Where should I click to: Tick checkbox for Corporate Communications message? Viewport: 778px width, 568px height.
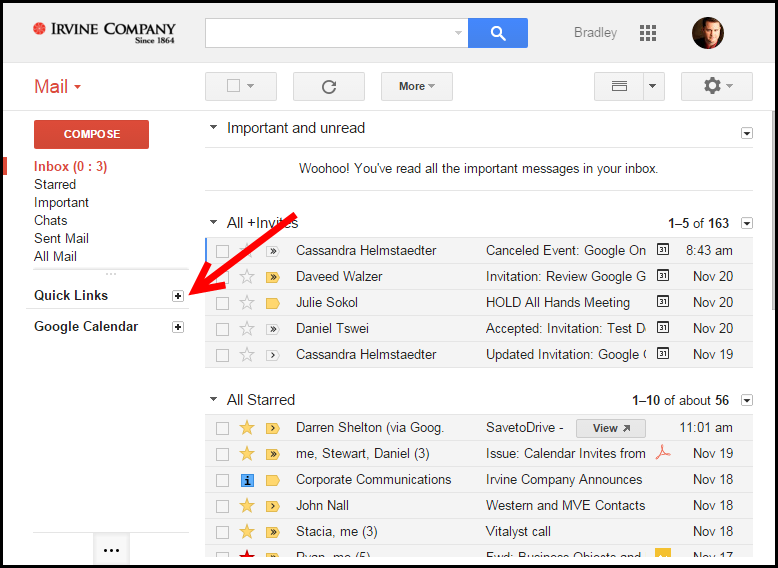click(x=222, y=480)
